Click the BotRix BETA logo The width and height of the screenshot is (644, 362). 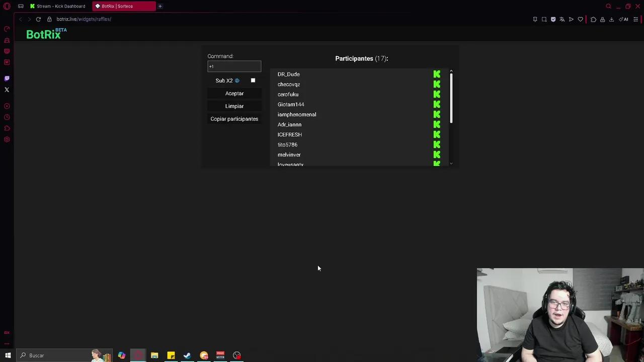coord(46,34)
